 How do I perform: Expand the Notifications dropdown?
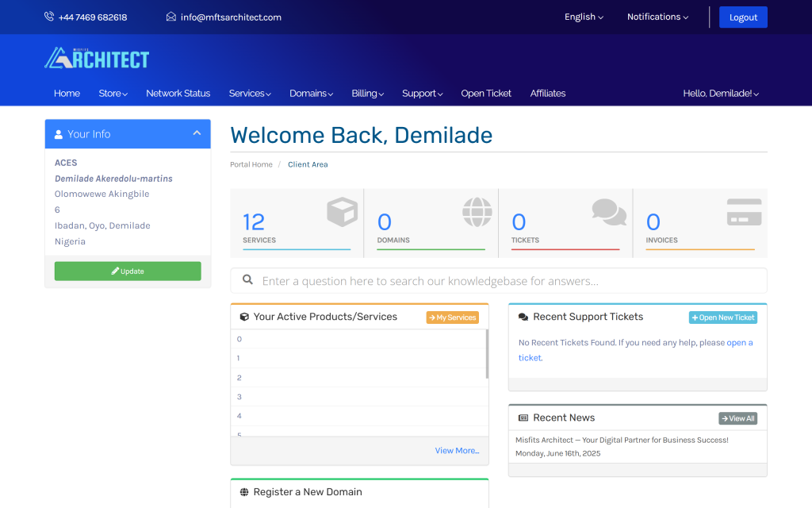tap(657, 17)
